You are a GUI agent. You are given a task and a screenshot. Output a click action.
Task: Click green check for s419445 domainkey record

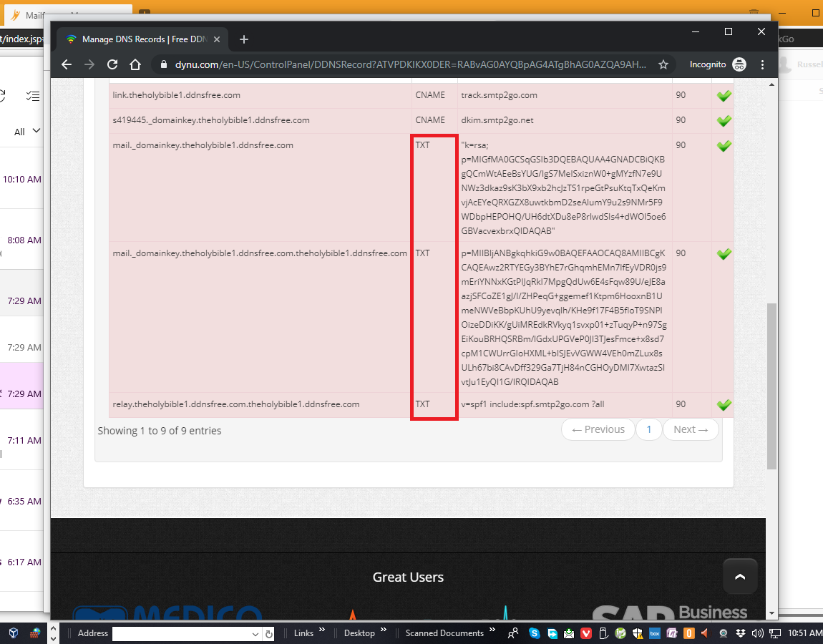point(724,120)
